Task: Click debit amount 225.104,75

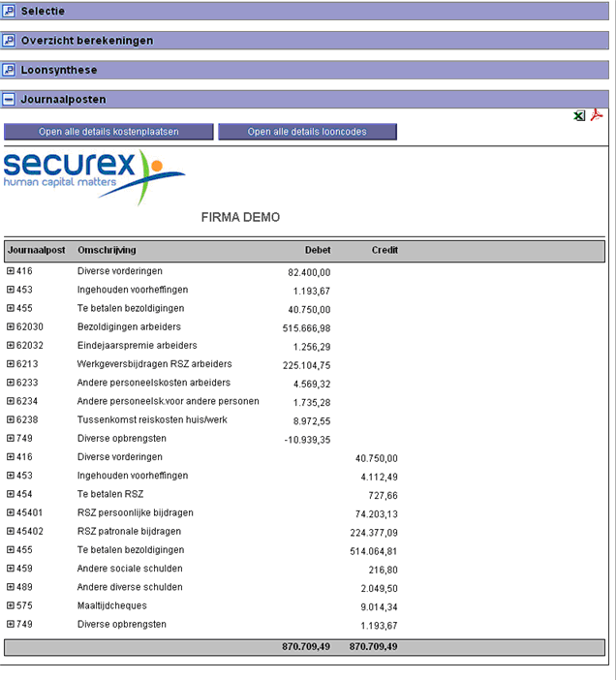Action: (x=306, y=365)
